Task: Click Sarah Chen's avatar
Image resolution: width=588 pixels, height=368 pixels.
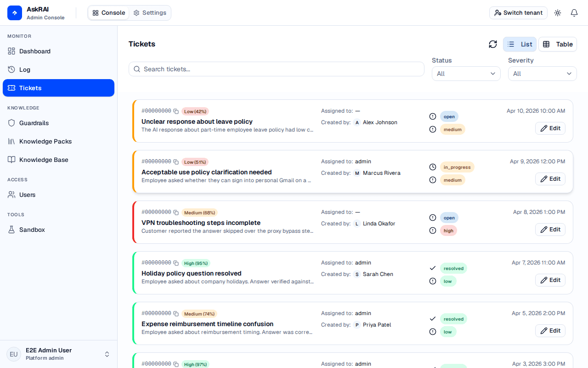Action: coord(357,274)
